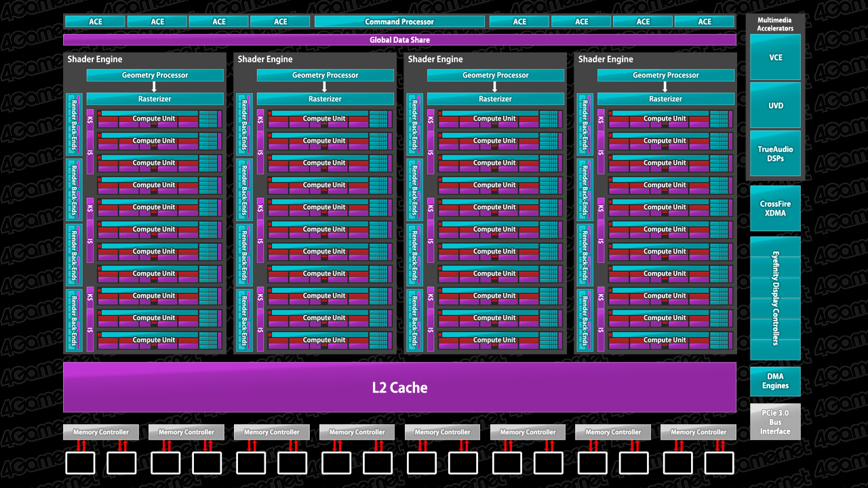
Task: Select Rasterizer in the last Shader Engine
Action: pos(665,99)
